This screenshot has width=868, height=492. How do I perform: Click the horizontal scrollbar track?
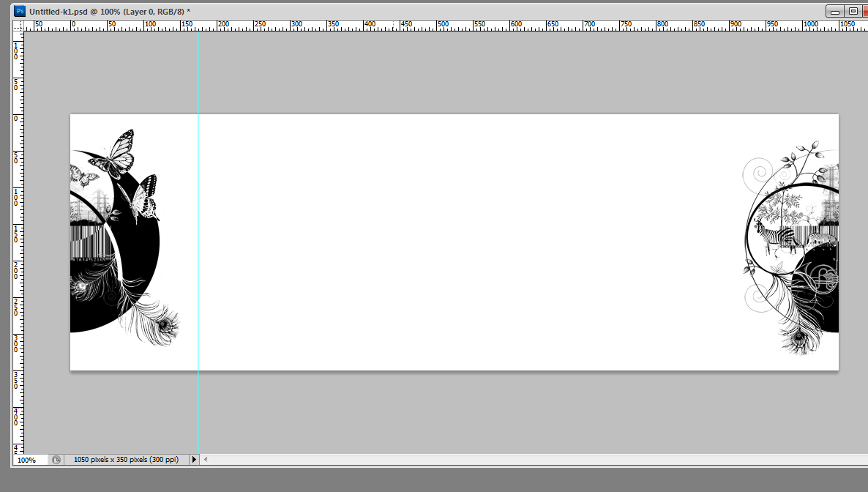coord(512,460)
